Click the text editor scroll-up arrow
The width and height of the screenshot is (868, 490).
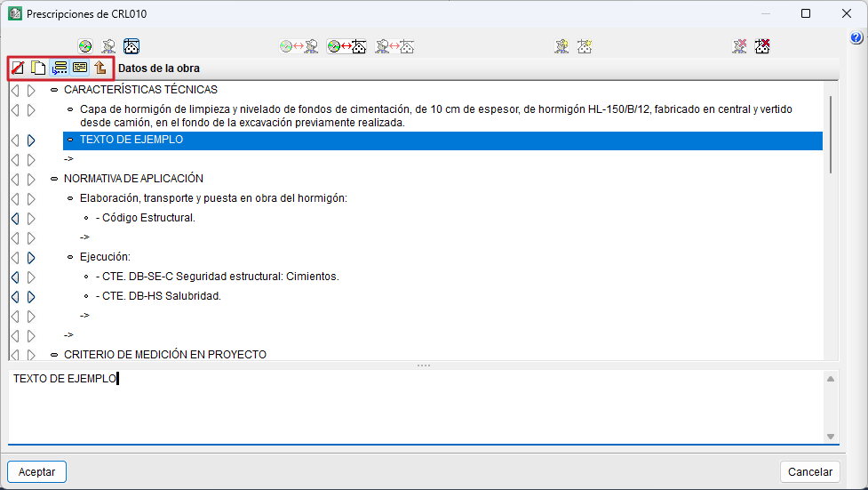pyautogui.click(x=831, y=379)
